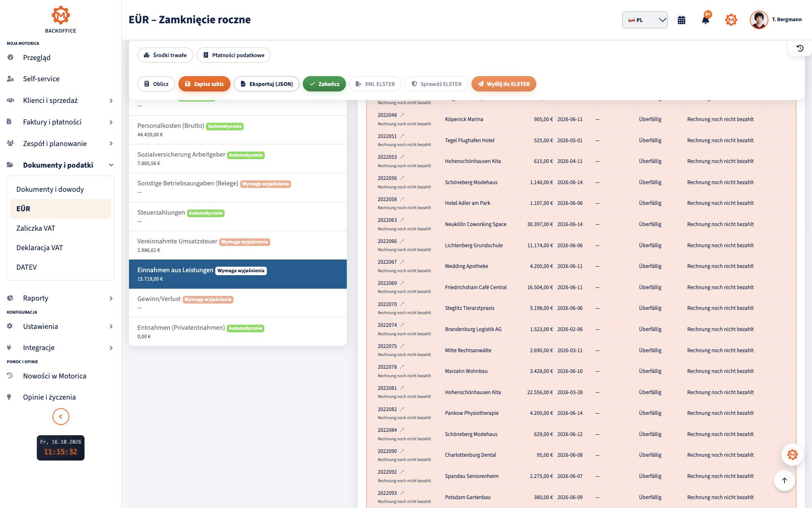Click the Motorica Backoffice logo
This screenshot has height=508, width=812.
(x=60, y=20)
